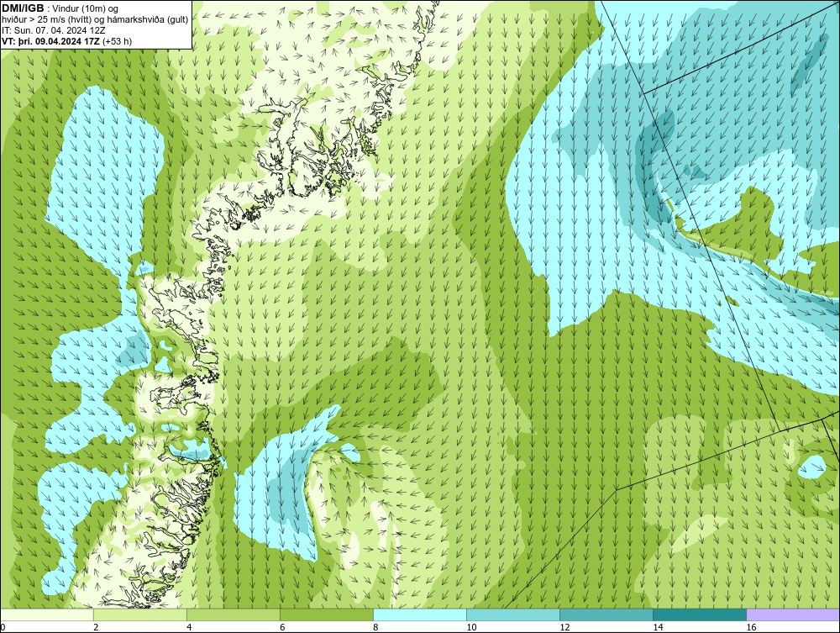The width and height of the screenshot is (840, 633).
Task: Select the 0–2 m/s palest color swatch
Action: click(46, 615)
